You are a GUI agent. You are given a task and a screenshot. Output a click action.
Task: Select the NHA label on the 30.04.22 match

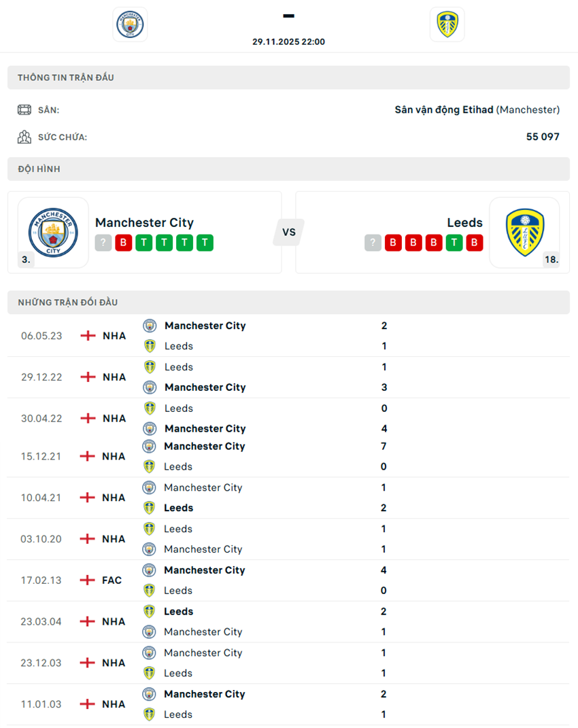coord(114,418)
